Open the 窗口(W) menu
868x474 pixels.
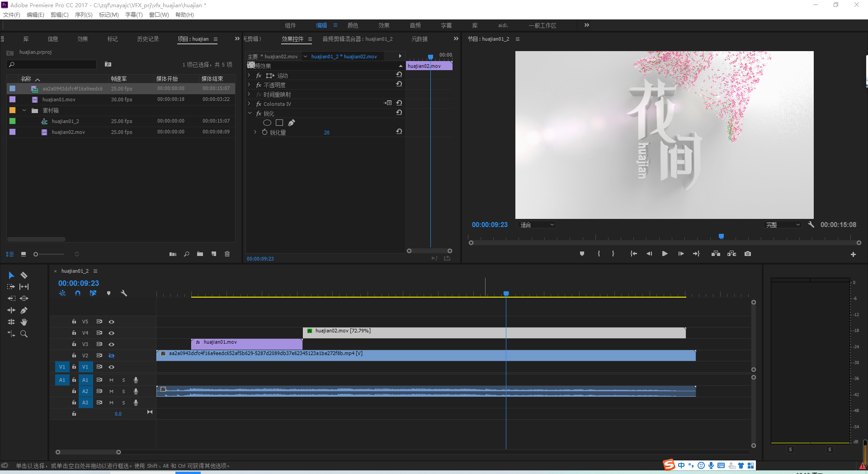[159, 15]
